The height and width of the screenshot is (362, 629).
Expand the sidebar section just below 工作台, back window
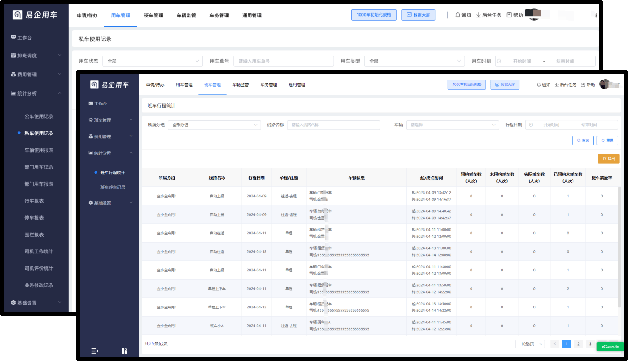[x=35, y=55]
